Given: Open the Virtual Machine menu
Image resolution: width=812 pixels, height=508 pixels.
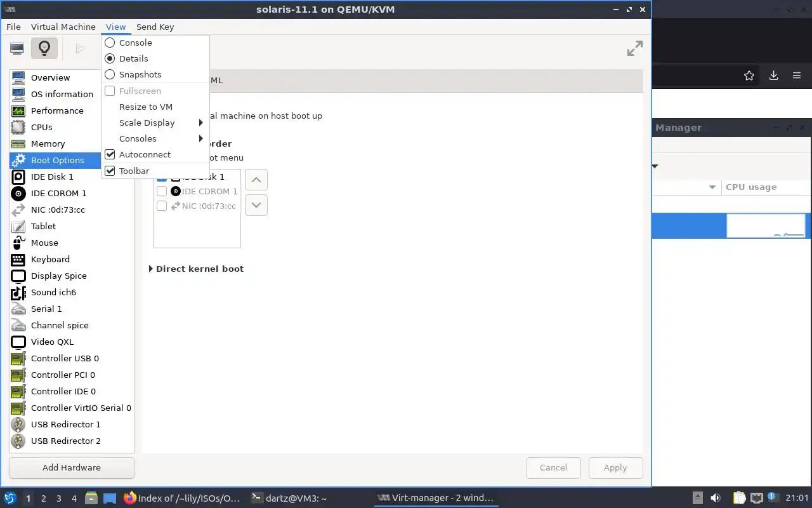Looking at the screenshot, I should [63, 27].
